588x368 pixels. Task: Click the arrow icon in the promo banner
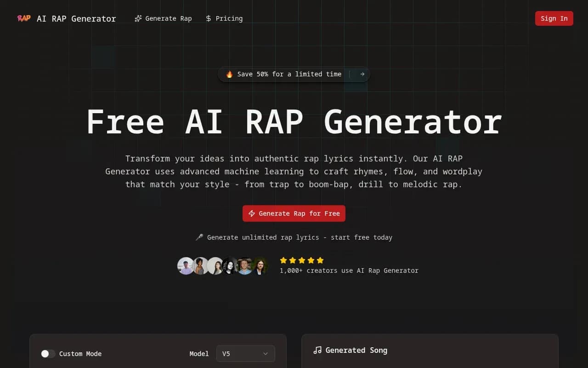[x=362, y=74]
